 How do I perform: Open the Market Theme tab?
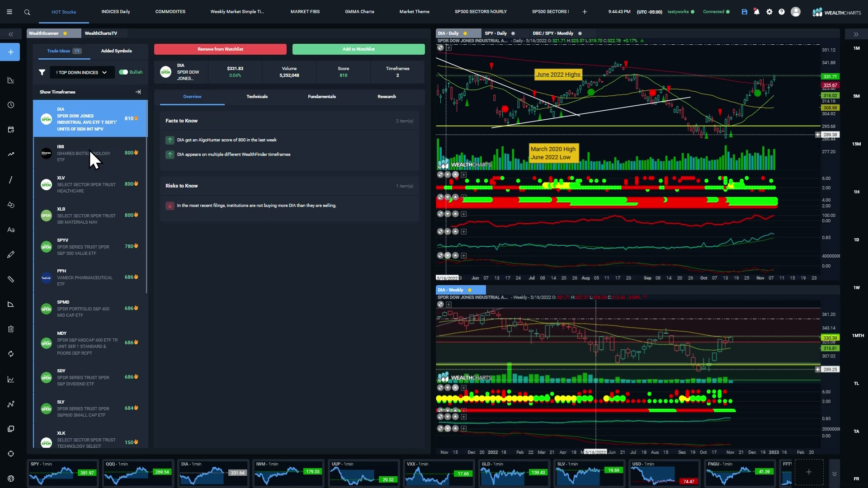pos(415,12)
